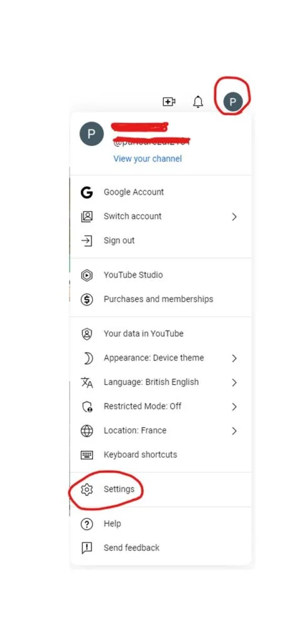Click the Keyboard shortcuts keyboard icon
297x644 pixels.
coord(87,455)
